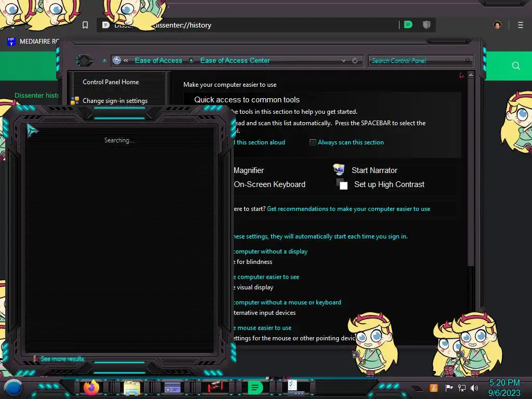Click the MEDIAFIRE bookmark in the bookmarks bar
The height and width of the screenshot is (399, 532).
(x=33, y=42)
